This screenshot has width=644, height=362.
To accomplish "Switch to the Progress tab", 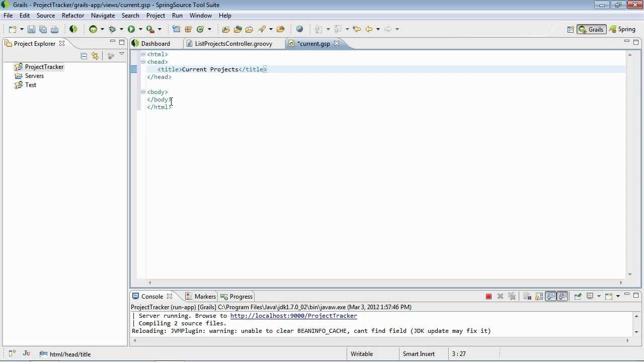I will point(236,297).
